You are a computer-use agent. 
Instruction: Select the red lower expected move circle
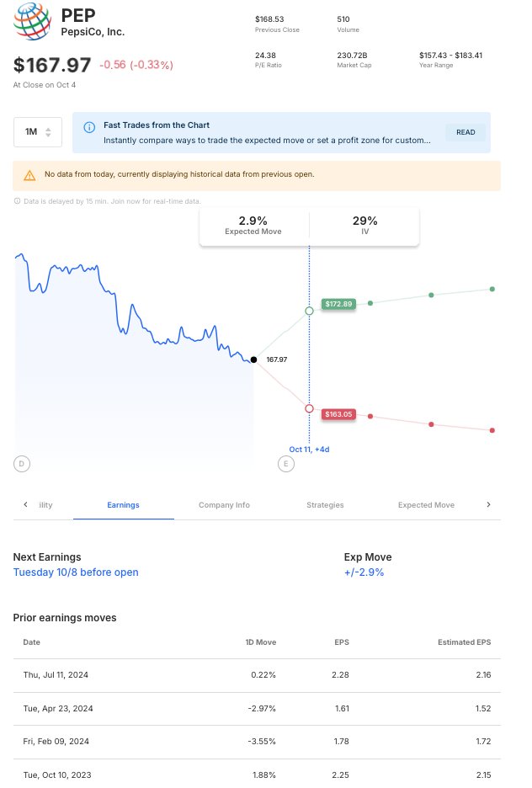tap(310, 408)
